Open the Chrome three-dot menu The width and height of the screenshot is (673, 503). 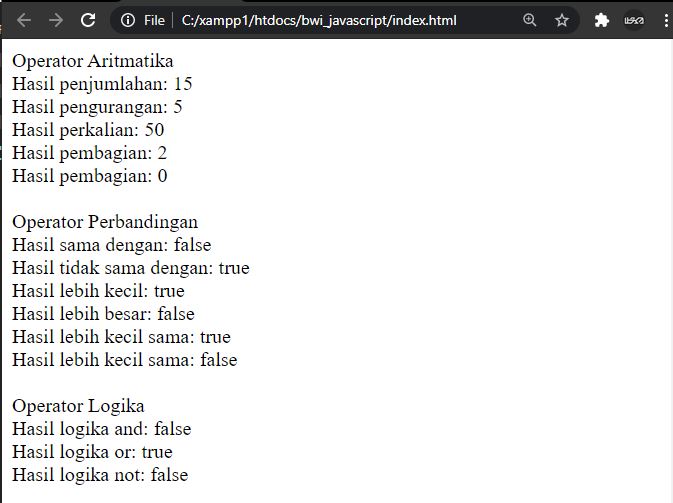pyautogui.click(x=666, y=20)
